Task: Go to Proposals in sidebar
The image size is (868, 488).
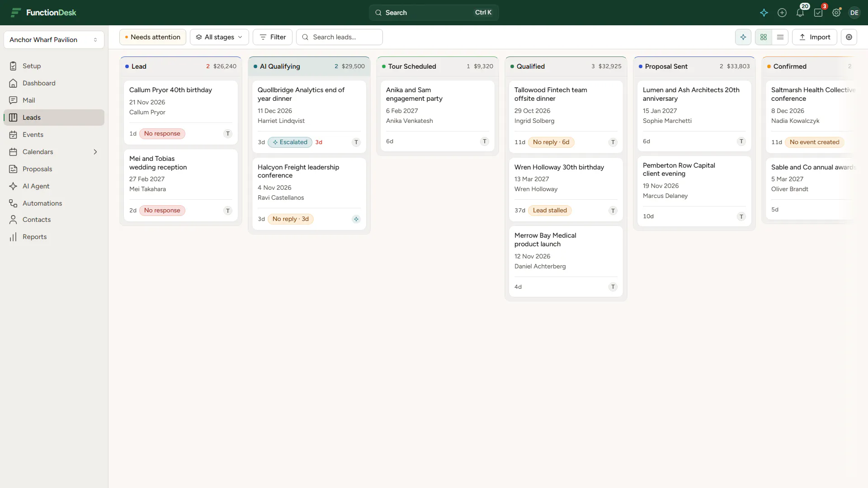Action: pyautogui.click(x=54, y=169)
